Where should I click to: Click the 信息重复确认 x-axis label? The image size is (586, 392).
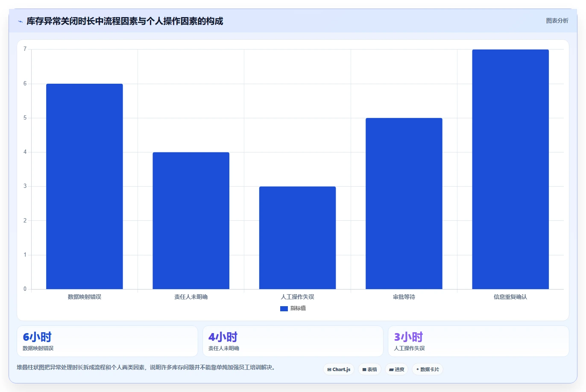pos(510,297)
